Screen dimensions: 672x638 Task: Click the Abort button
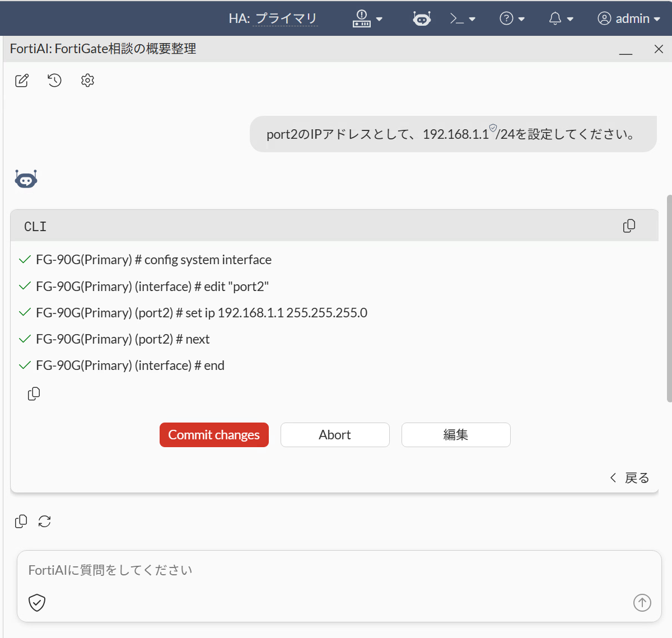click(x=335, y=435)
